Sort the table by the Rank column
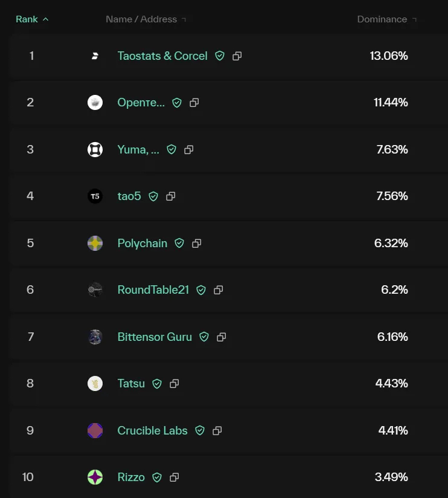This screenshot has height=498, width=448. click(32, 19)
